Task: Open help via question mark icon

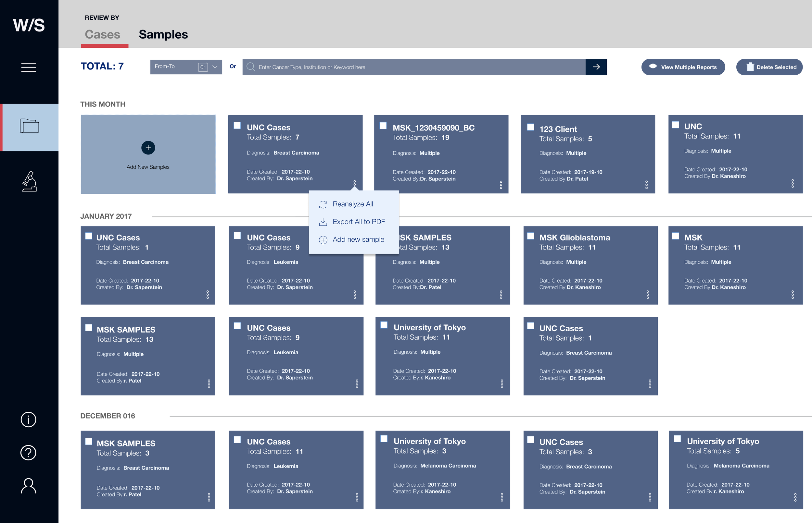Action: tap(29, 452)
